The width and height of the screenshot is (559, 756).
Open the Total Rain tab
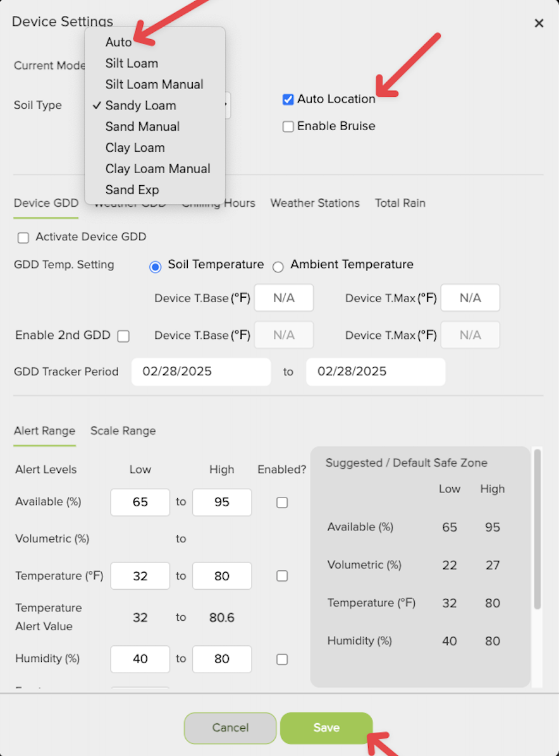pos(400,203)
